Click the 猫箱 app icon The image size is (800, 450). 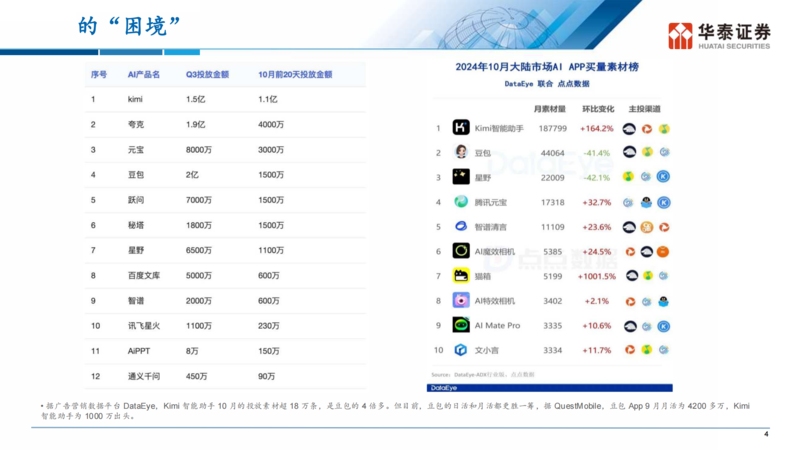pos(461,276)
